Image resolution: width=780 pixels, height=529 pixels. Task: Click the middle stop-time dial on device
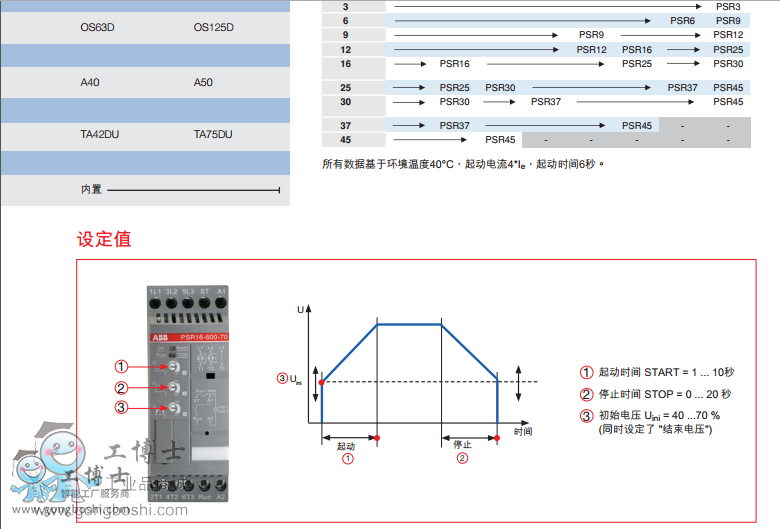(x=172, y=388)
